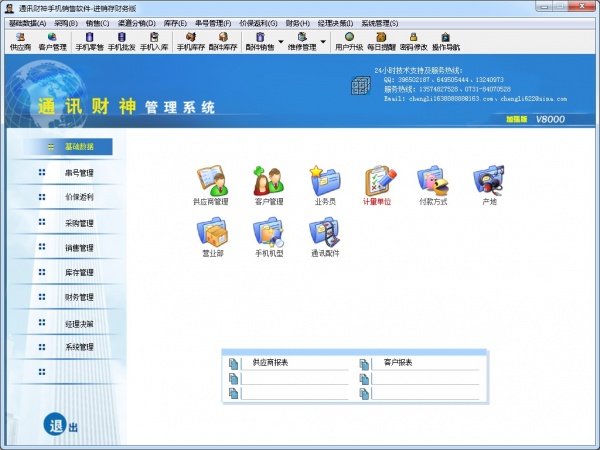Open the 业务员 folder icon
This screenshot has height=450, width=600.
(x=325, y=186)
